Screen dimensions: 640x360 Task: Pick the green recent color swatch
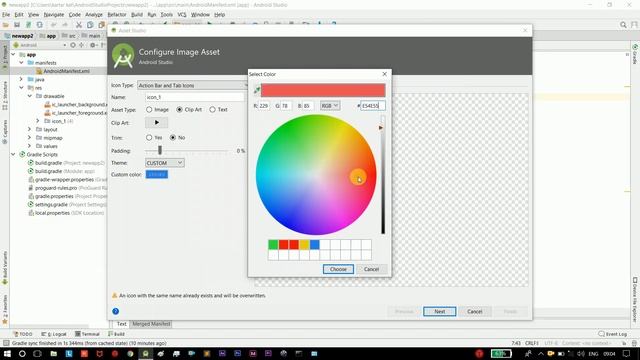click(x=273, y=244)
